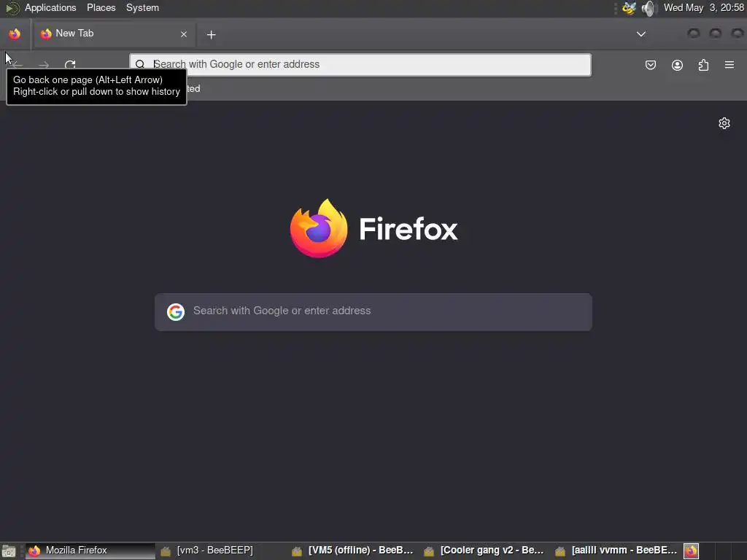Open the Firefox account icon
Image resolution: width=747 pixels, height=560 pixels.
point(677,65)
